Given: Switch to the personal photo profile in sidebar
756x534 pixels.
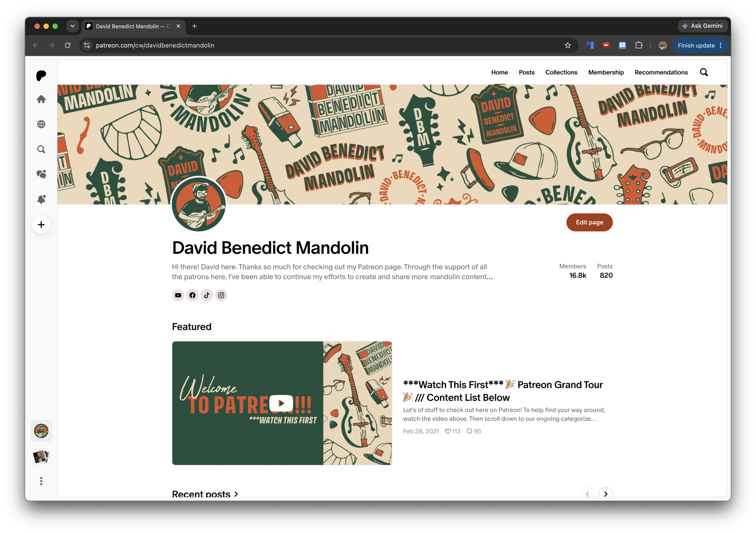Looking at the screenshot, I should [41, 457].
